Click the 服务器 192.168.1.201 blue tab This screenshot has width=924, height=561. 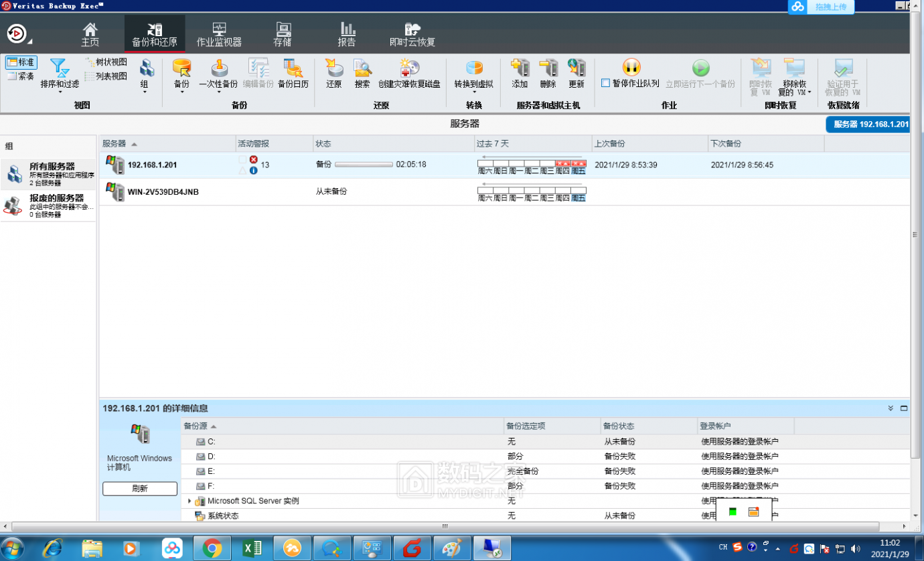[x=868, y=125]
